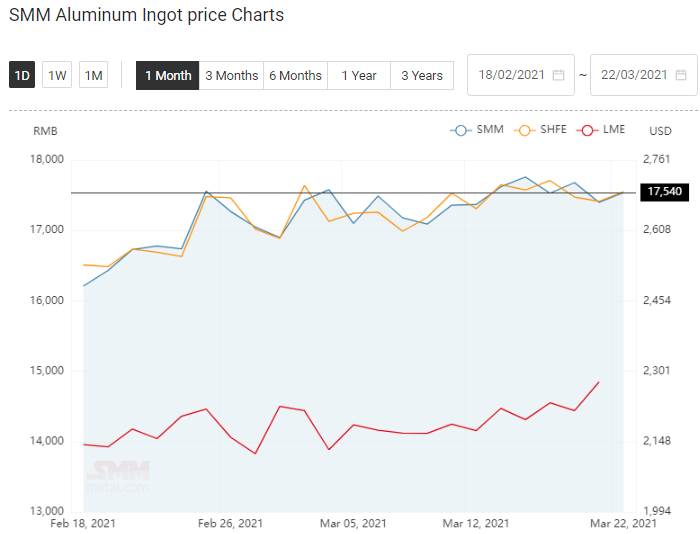Choose the 1 Year range tab
Image resolution: width=700 pixels, height=534 pixels.
point(359,75)
